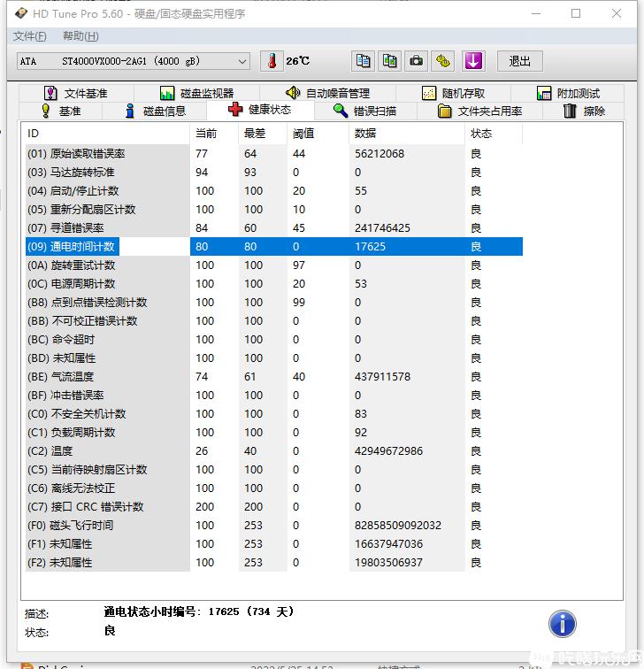This screenshot has height=669, width=644.
Task: Select the (03) 马达旋转标准 row
Action: tap(274, 173)
